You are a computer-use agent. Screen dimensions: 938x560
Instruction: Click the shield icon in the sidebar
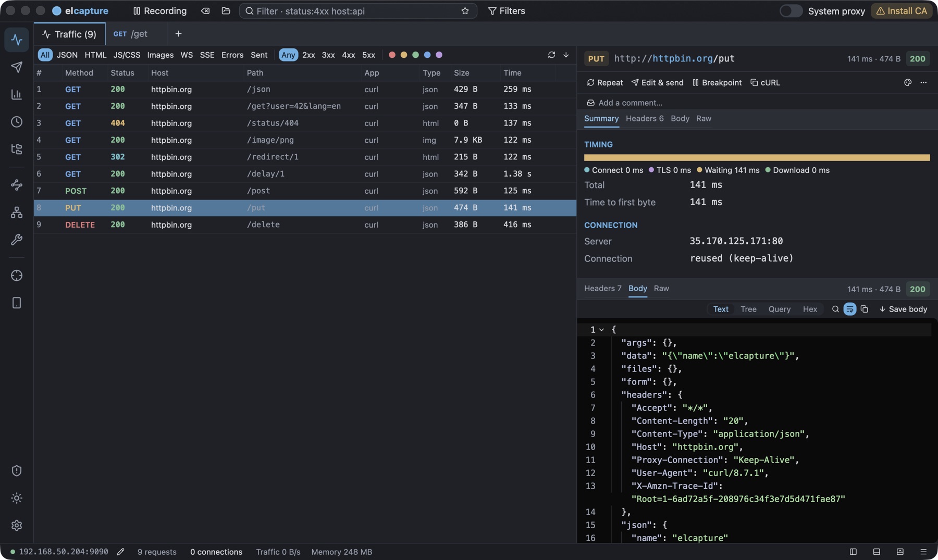coord(17,471)
